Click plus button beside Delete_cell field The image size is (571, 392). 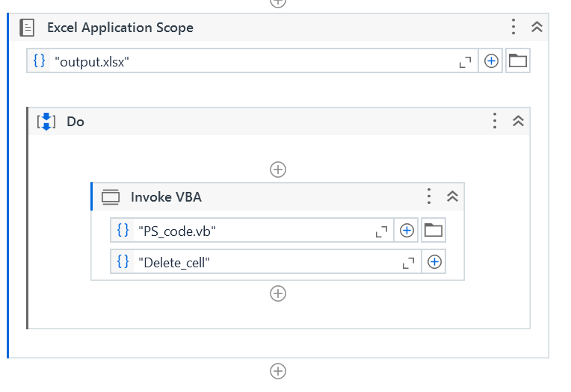[433, 262]
